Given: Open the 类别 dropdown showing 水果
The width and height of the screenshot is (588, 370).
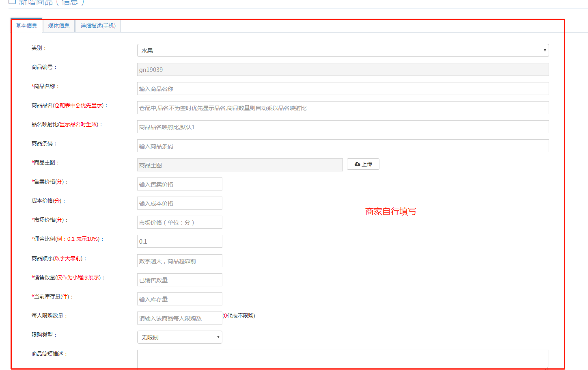Looking at the screenshot, I should [x=343, y=50].
